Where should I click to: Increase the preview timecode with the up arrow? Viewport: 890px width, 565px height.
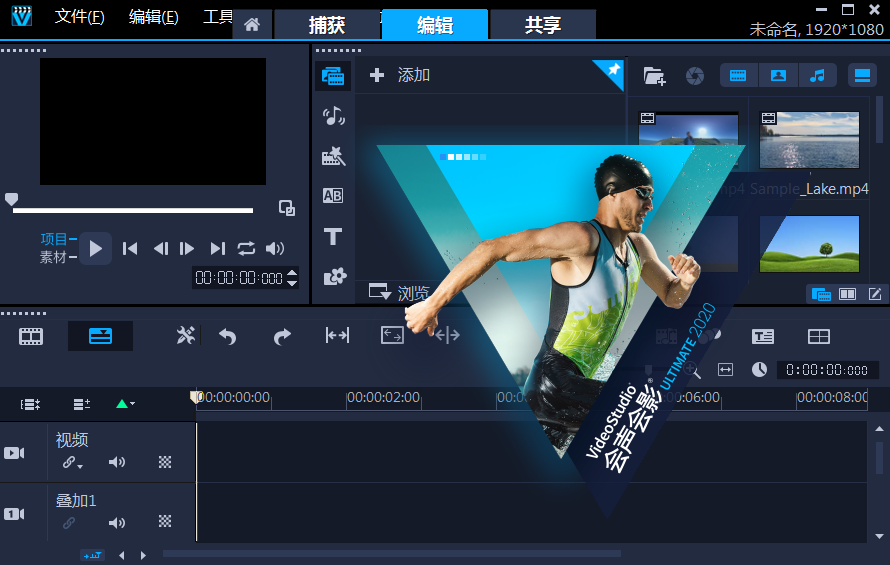292,273
